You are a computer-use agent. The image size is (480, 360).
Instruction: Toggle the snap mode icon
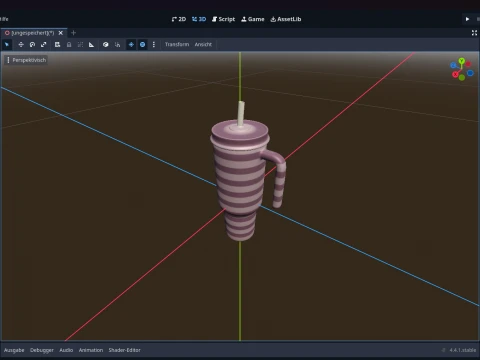117,44
